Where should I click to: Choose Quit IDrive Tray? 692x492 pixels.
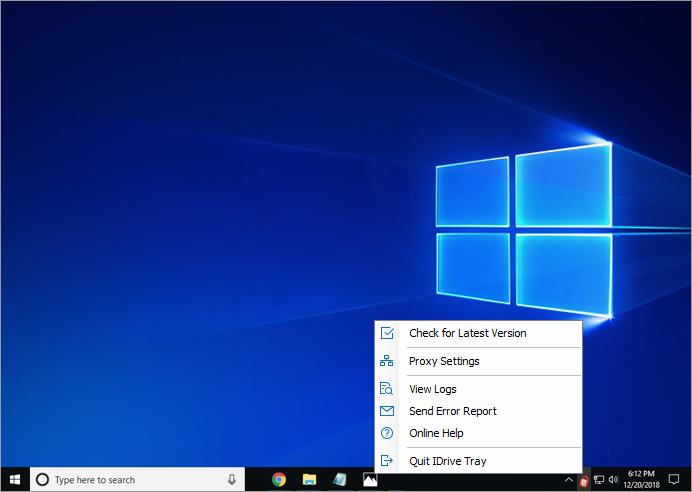[x=448, y=461]
